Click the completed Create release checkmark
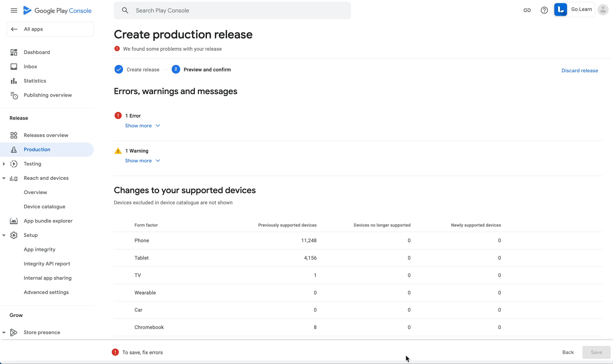 tap(119, 69)
